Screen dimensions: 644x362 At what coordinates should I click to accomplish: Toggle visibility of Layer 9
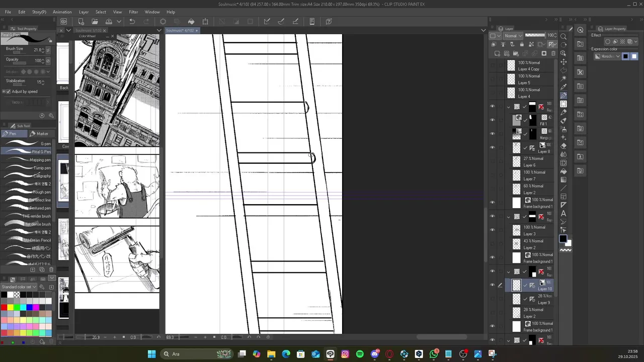coord(492,299)
